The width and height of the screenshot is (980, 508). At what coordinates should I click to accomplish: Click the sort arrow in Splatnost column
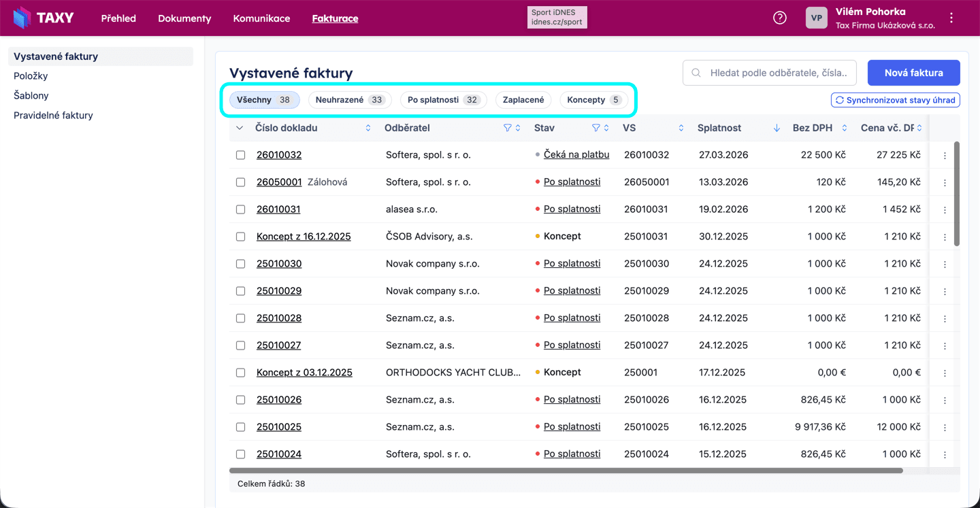coord(777,128)
